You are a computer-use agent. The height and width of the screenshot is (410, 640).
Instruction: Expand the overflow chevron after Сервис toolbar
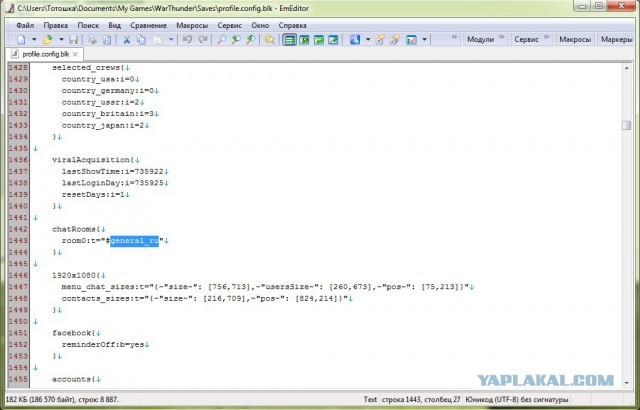click(x=547, y=37)
